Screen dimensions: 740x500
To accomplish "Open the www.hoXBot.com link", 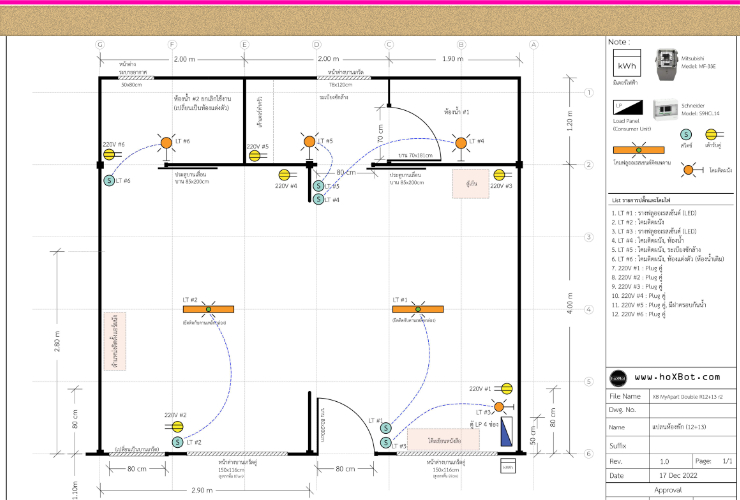I will click(676, 377).
